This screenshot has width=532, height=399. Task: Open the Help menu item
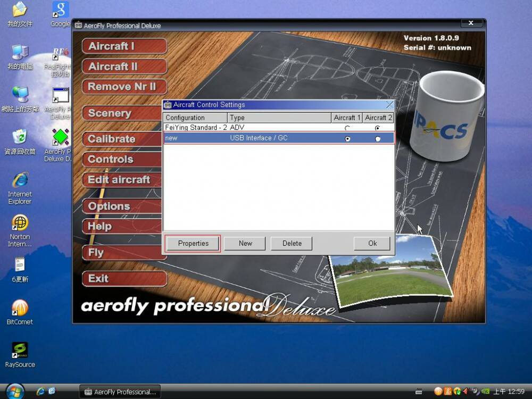coord(122,226)
